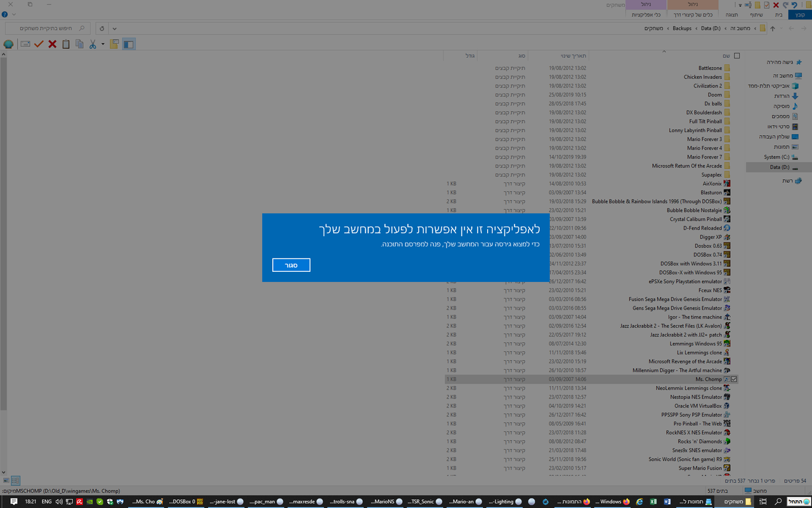Click Data (D:) in the address breadcrumb
This screenshot has width=812, height=508.
point(710,29)
